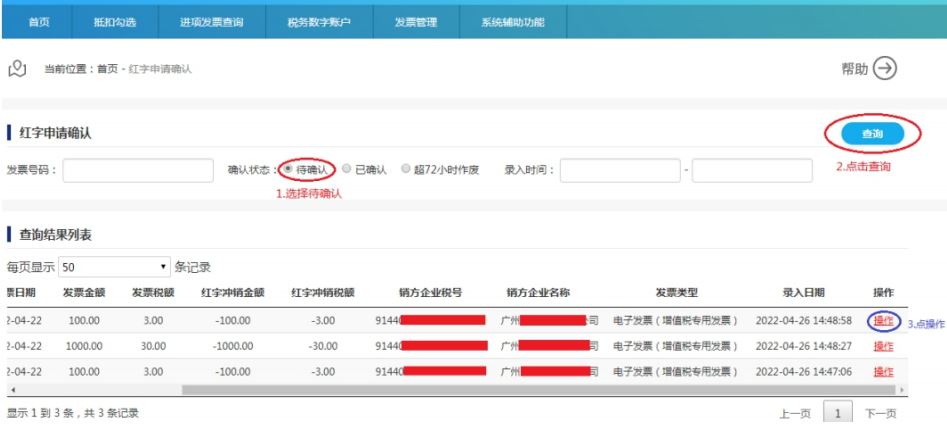Click the 销方企业税号 column header
947x428 pixels.
pos(431,293)
